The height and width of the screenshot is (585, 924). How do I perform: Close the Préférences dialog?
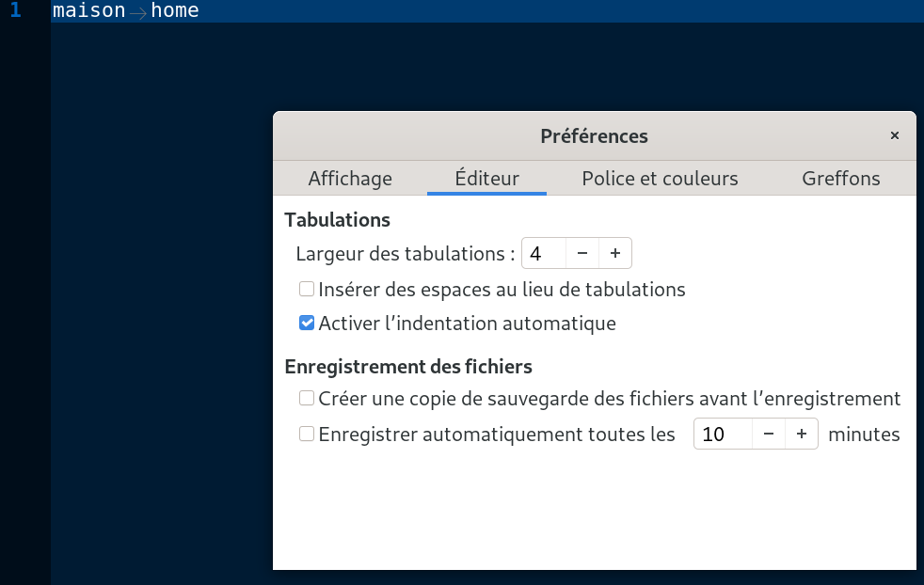[894, 134]
